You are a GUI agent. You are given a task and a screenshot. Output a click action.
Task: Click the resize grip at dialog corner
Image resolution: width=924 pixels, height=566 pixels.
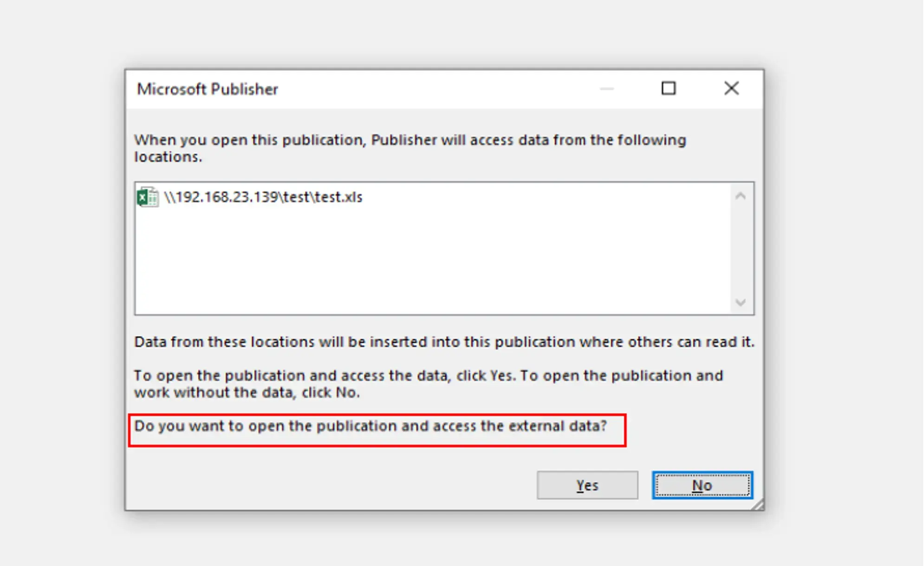[757, 504]
